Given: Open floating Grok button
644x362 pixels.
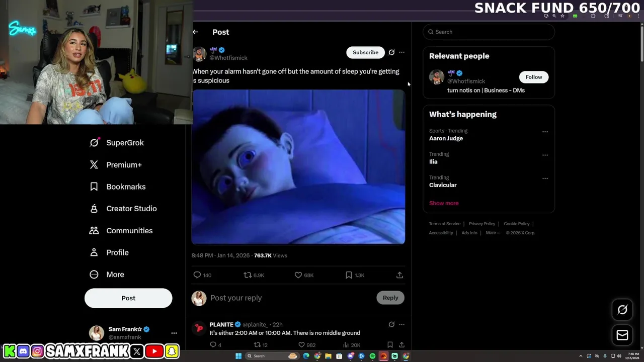Looking at the screenshot, I should coord(622,310).
